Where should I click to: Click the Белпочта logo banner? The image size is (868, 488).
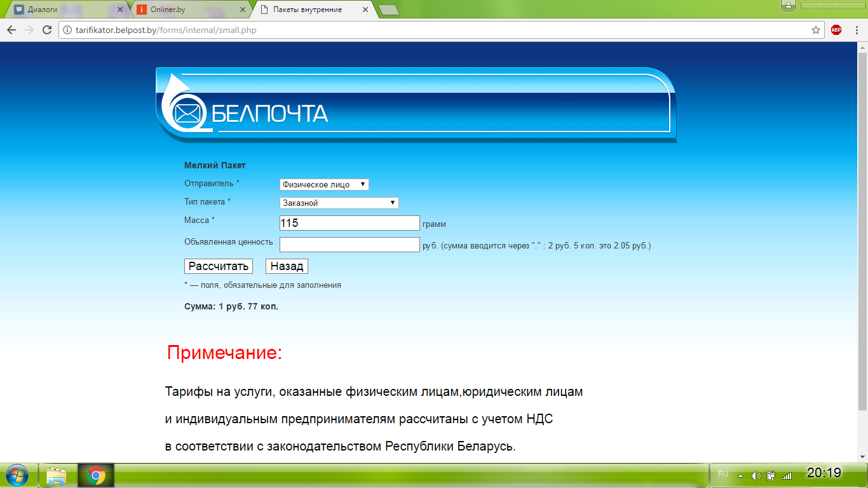(416, 105)
